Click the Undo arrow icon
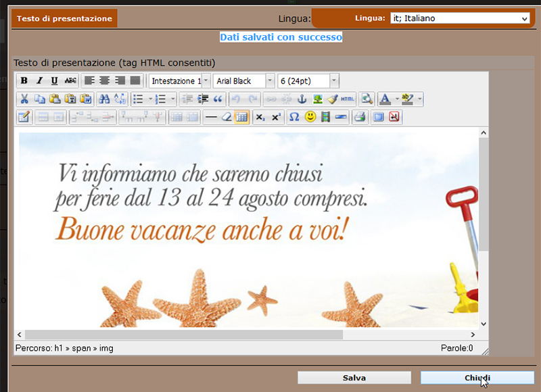This screenshot has height=392, width=541. 236,99
